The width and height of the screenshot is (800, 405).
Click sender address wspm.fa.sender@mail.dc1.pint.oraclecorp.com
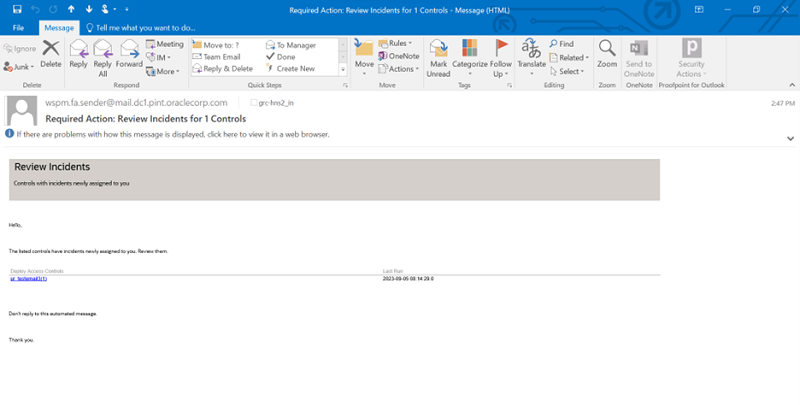point(136,103)
